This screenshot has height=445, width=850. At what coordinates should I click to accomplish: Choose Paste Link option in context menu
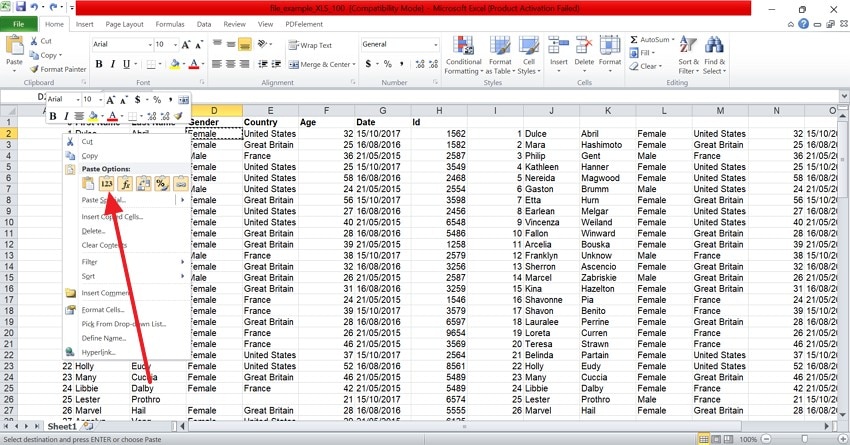(x=181, y=184)
